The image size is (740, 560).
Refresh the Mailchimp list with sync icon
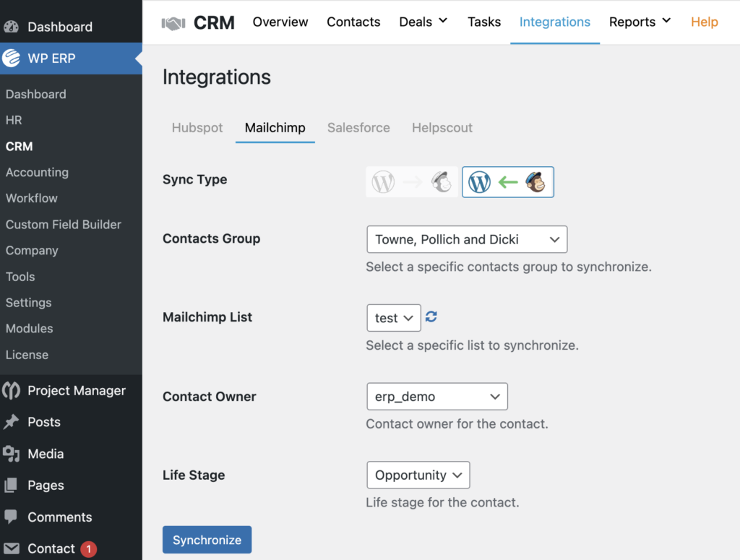tap(431, 316)
